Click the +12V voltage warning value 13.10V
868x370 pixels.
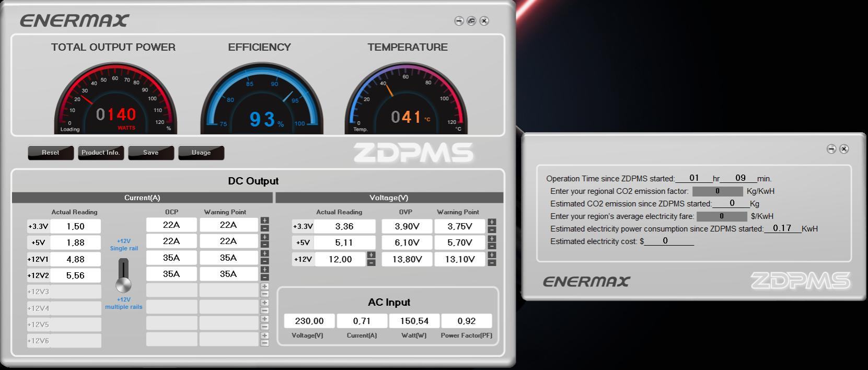[x=460, y=259]
